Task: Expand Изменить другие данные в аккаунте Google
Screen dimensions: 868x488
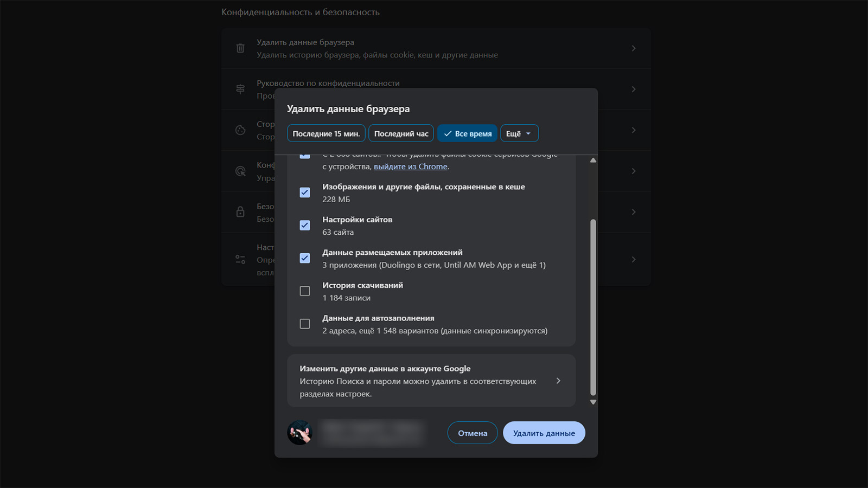Action: pyautogui.click(x=558, y=381)
